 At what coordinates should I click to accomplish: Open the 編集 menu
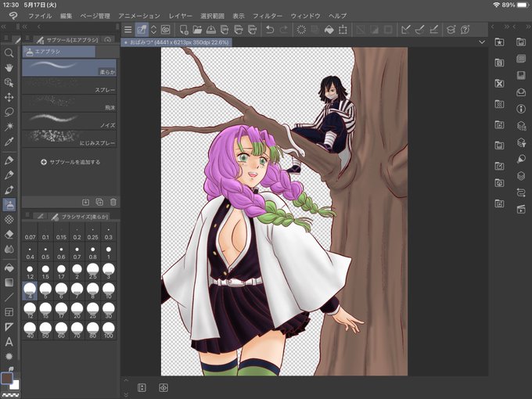coord(66,16)
